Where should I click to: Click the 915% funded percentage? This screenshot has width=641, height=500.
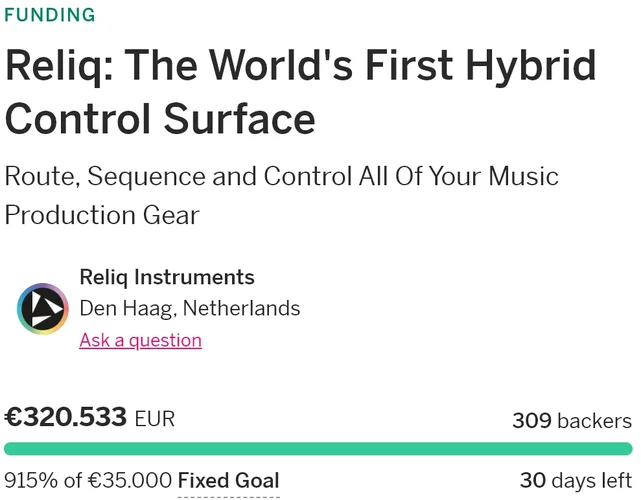32,481
